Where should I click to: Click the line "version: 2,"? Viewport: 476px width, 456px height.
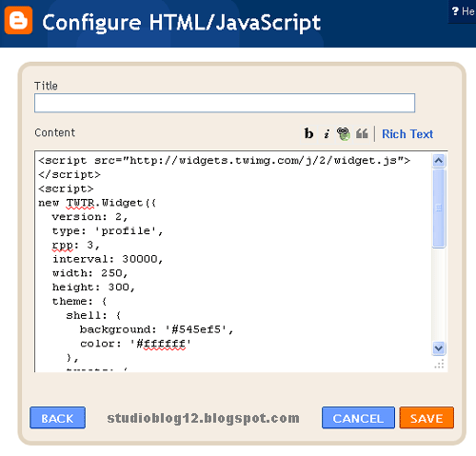click(x=89, y=217)
